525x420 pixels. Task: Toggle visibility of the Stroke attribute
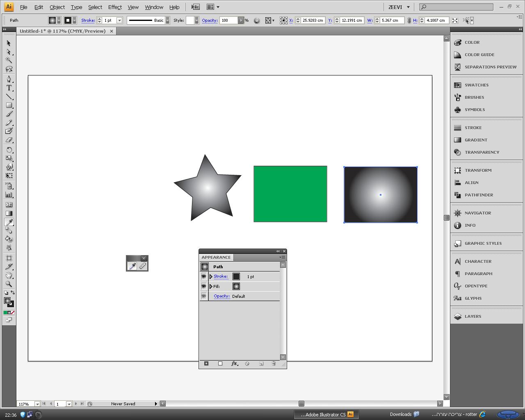[203, 276]
